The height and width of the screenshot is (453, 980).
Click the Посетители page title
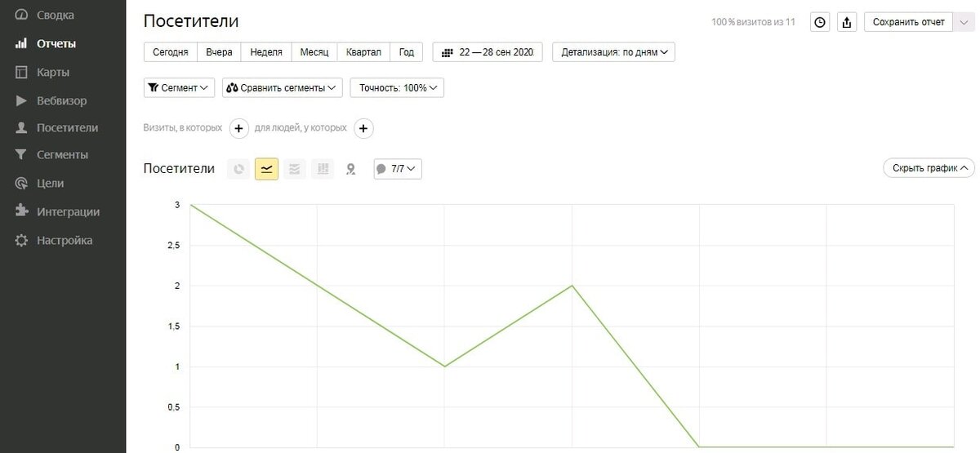[x=191, y=22]
